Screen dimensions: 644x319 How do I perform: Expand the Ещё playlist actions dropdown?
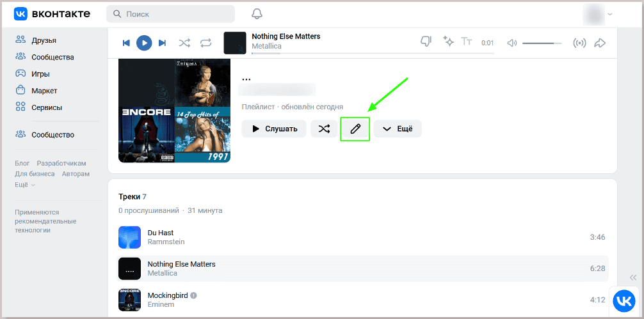click(398, 128)
